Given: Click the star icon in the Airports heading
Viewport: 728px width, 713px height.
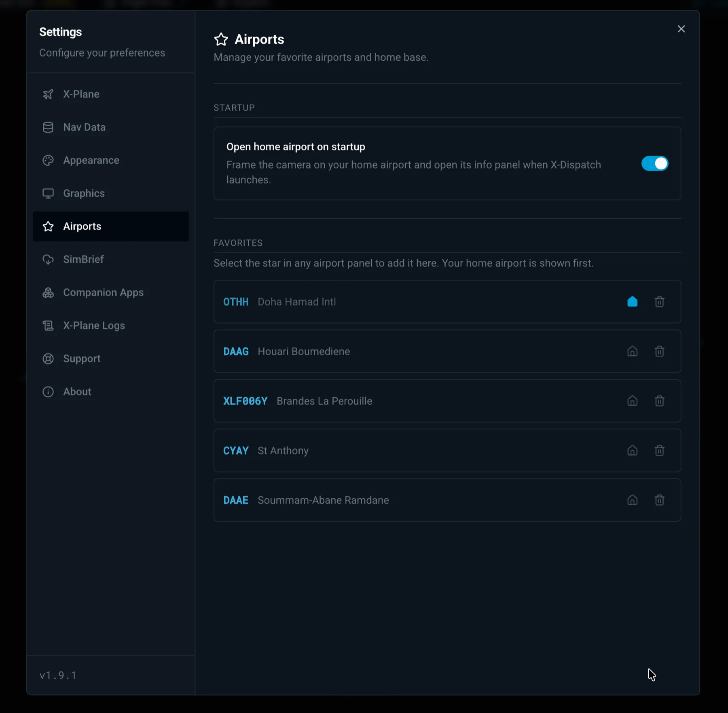Looking at the screenshot, I should coord(221,39).
